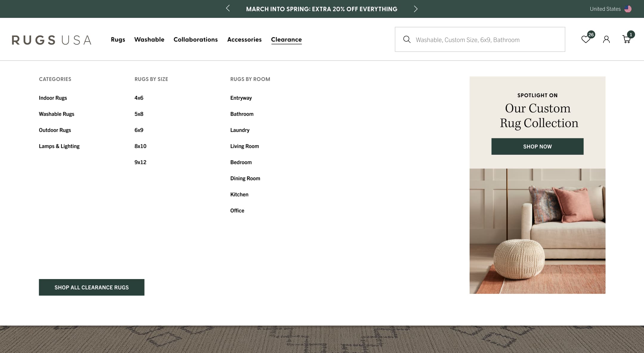Open the account profile icon

point(606,39)
